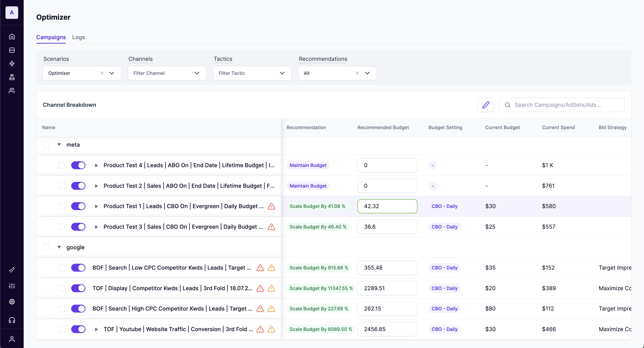Collapse the meta channel group

59,144
